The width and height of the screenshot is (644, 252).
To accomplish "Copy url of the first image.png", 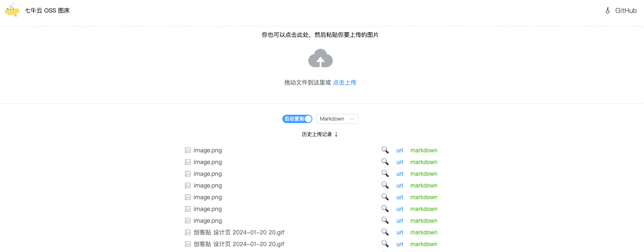I will coord(399,150).
